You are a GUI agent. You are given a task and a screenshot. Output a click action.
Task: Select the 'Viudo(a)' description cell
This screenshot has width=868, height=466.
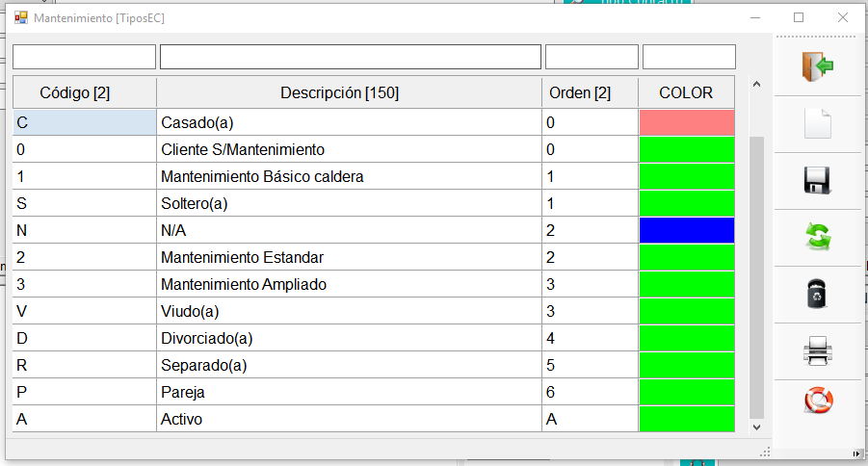tap(350, 311)
